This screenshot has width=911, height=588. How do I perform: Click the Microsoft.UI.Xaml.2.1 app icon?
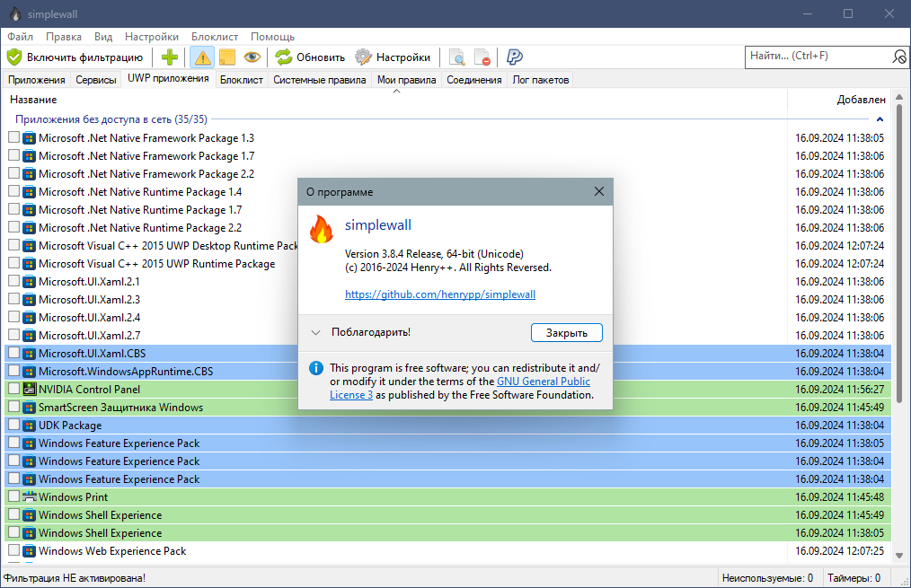(29, 282)
